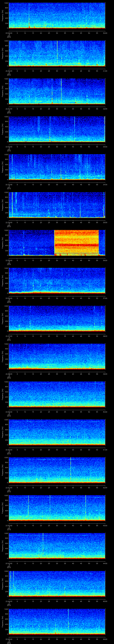The width and height of the screenshot is (114, 644).
Task: Click the 22:34:00 start time label
Action: [9, 223]
